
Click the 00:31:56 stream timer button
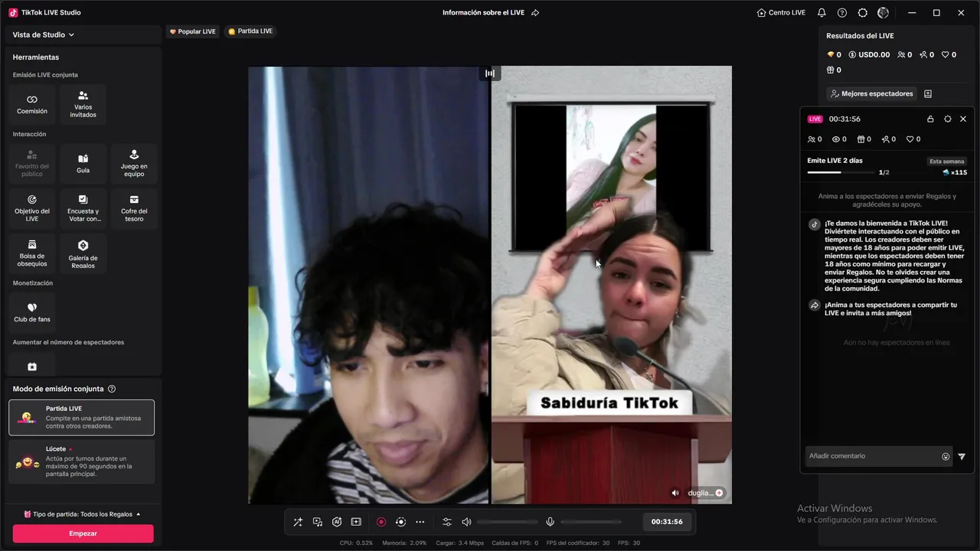point(667,522)
